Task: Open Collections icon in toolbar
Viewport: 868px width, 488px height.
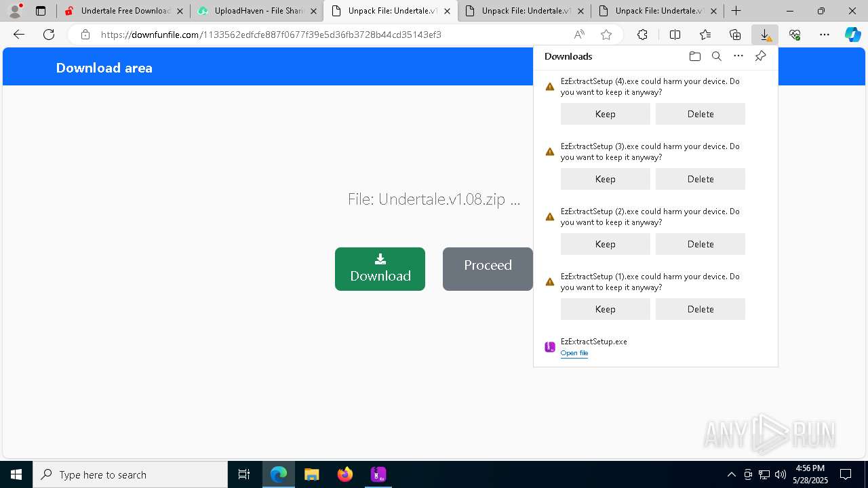Action: pyautogui.click(x=735, y=35)
